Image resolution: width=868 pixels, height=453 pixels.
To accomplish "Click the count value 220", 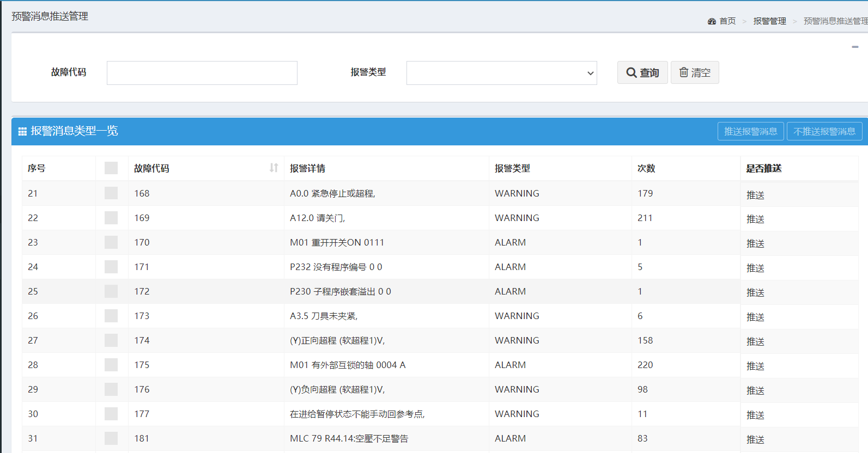I will click(x=645, y=365).
